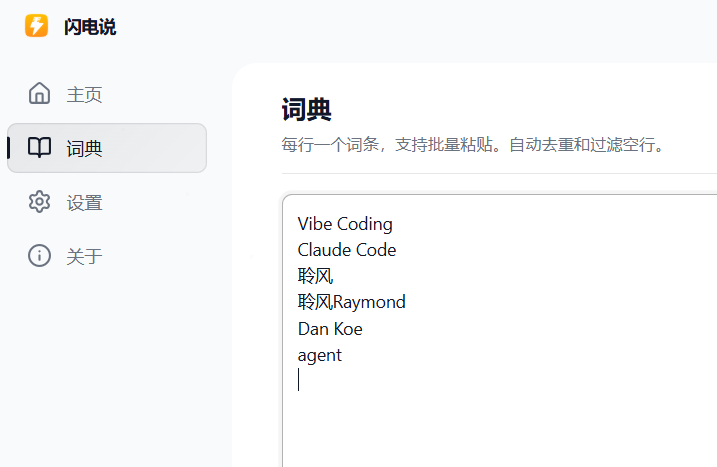The image size is (717, 467).
Task: Click the description text under the heading
Action: point(473,145)
